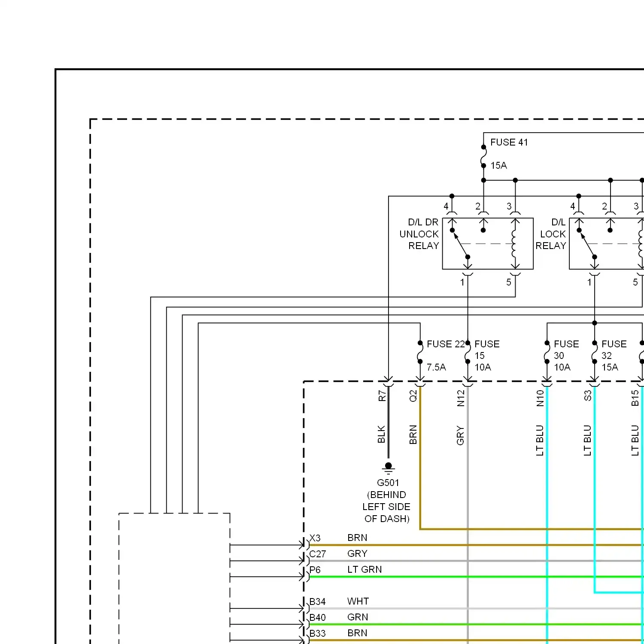The width and height of the screenshot is (644, 644).
Task: Click the LT BLU wire label below S3
Action: point(587,440)
